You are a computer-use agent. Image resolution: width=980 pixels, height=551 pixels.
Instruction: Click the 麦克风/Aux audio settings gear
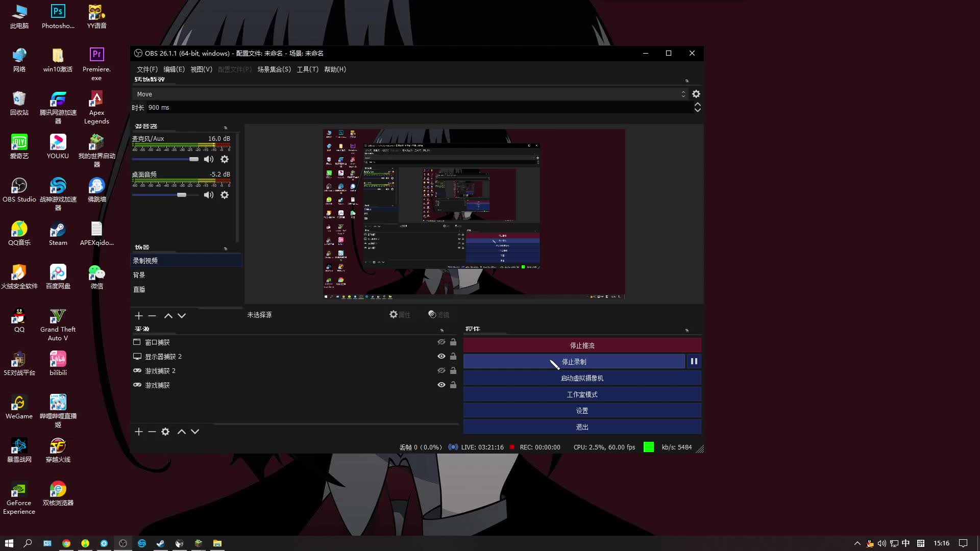pos(224,160)
